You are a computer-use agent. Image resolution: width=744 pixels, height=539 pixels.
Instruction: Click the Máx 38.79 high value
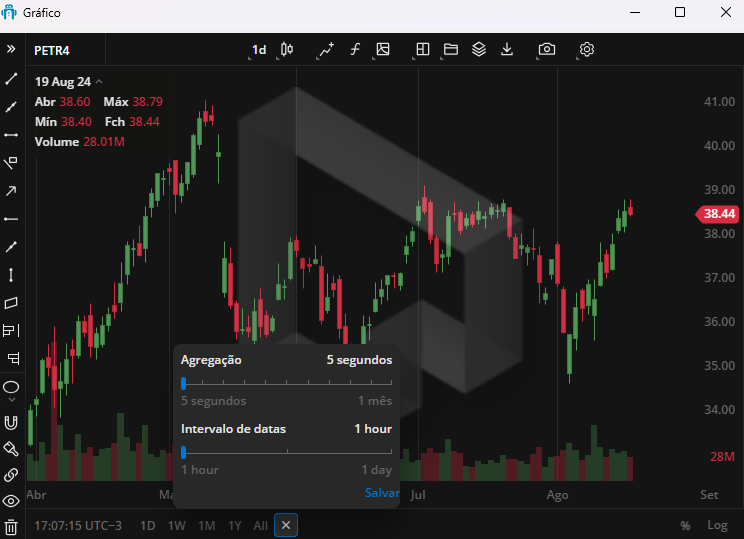point(133,102)
